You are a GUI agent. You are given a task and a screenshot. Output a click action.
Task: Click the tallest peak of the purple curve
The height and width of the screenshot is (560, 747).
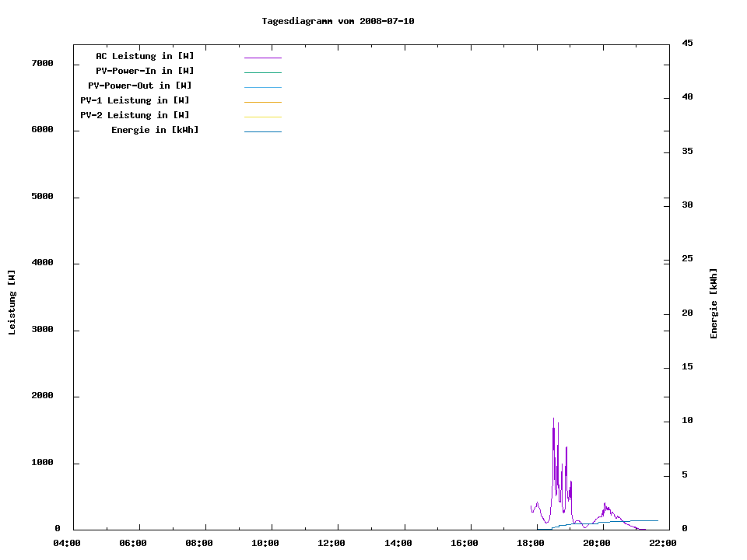[x=553, y=428]
